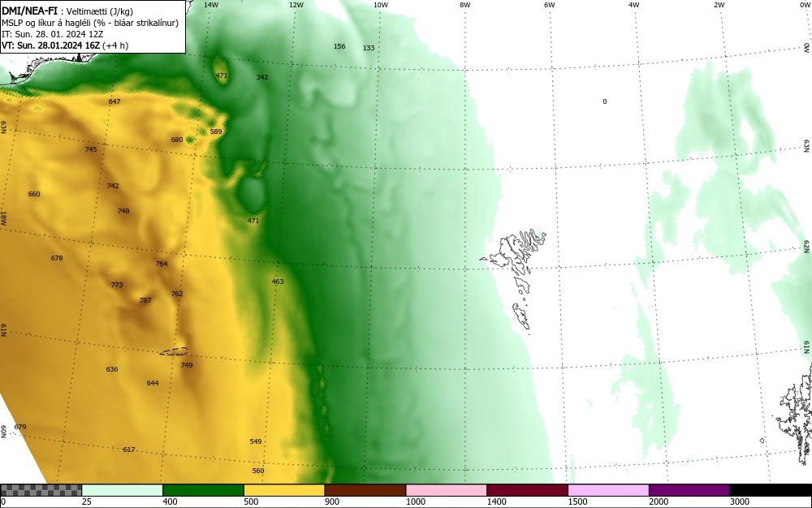Click the DMI/NEA-FI title text
Image resolution: width=812 pixels, height=508 pixels.
pos(29,11)
